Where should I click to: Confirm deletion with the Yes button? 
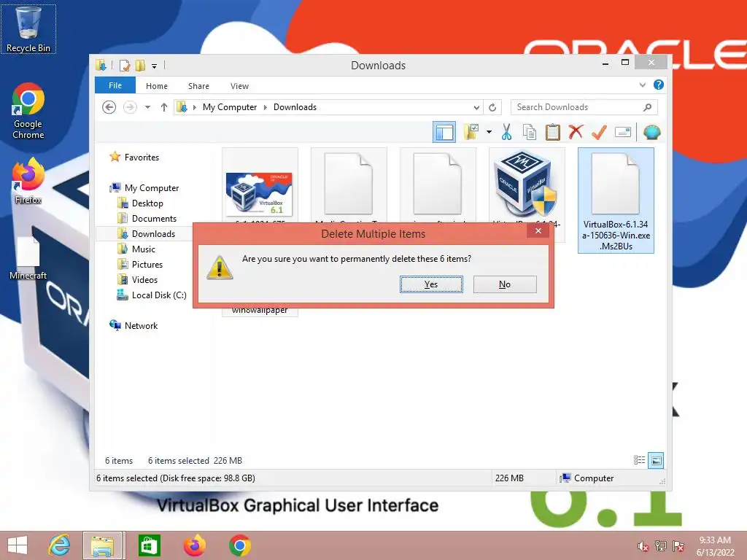(431, 284)
